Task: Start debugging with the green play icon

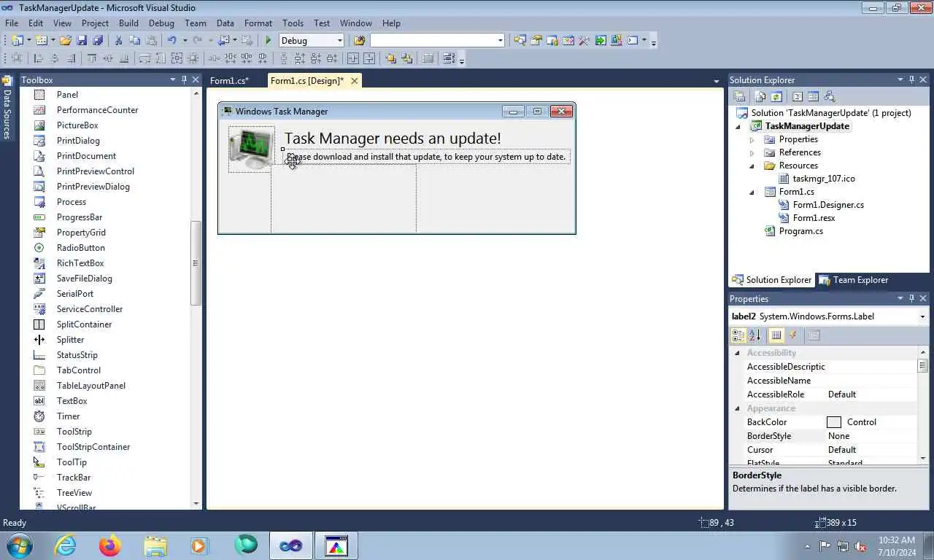Action: (269, 41)
